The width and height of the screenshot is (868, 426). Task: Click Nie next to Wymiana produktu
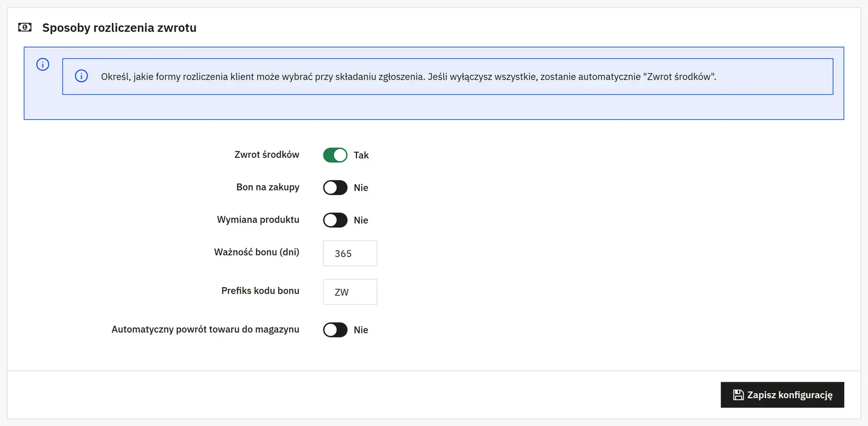click(361, 220)
